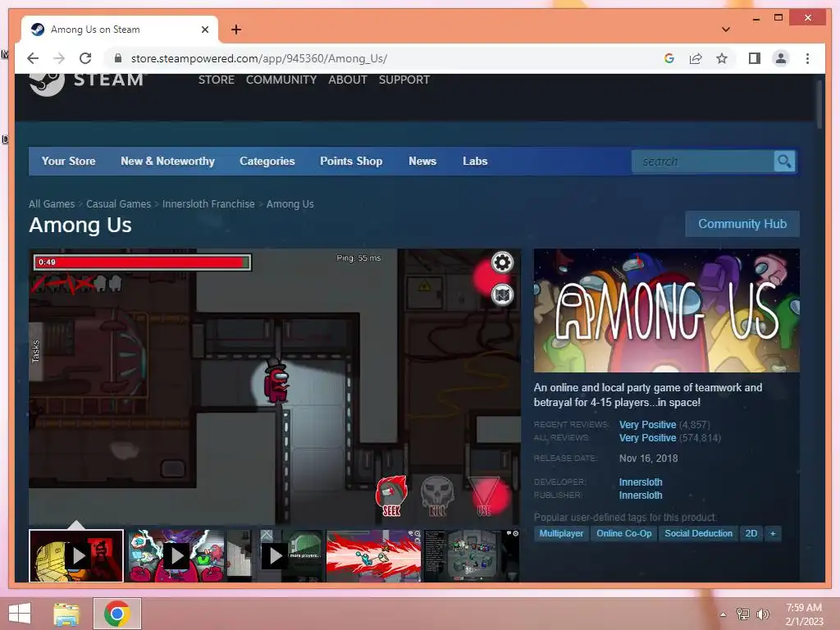The image size is (840, 630).
Task: Open recent reviews Very Positive link
Action: (648, 425)
